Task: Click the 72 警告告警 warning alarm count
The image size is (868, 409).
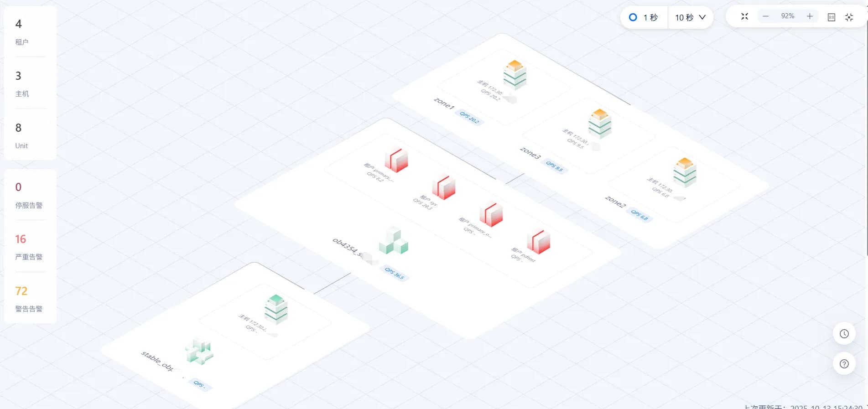Action: [x=21, y=291]
